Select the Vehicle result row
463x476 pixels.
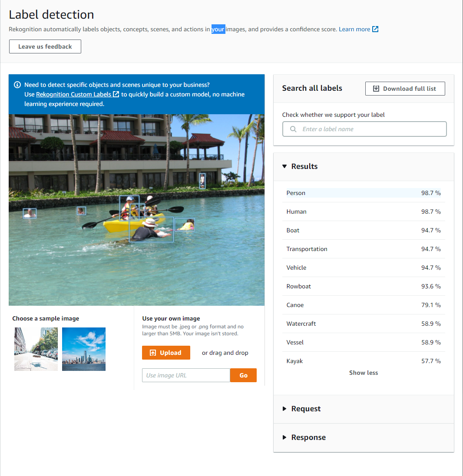[x=364, y=268]
